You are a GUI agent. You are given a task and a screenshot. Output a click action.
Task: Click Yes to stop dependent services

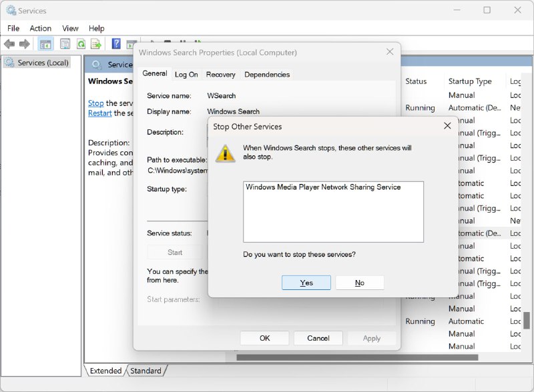306,282
